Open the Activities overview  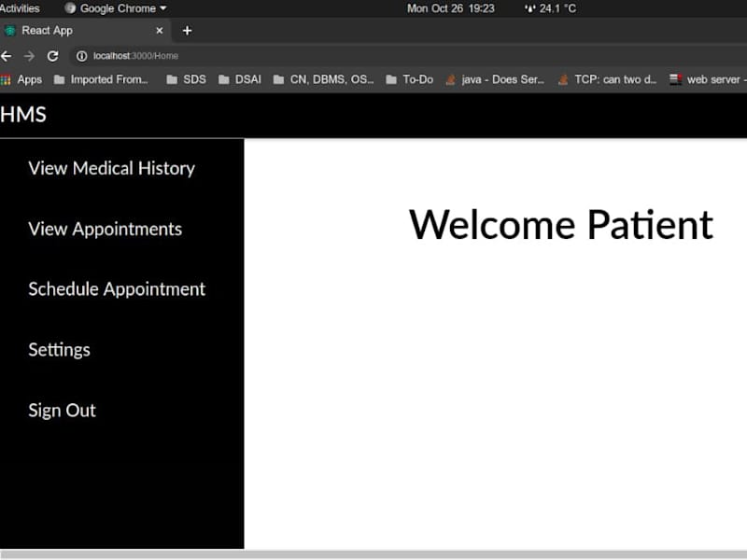(x=20, y=8)
